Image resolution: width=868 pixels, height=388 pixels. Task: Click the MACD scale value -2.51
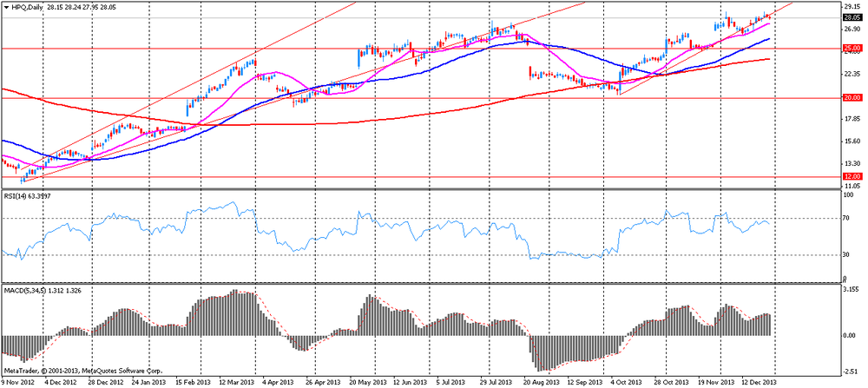[x=851, y=372]
